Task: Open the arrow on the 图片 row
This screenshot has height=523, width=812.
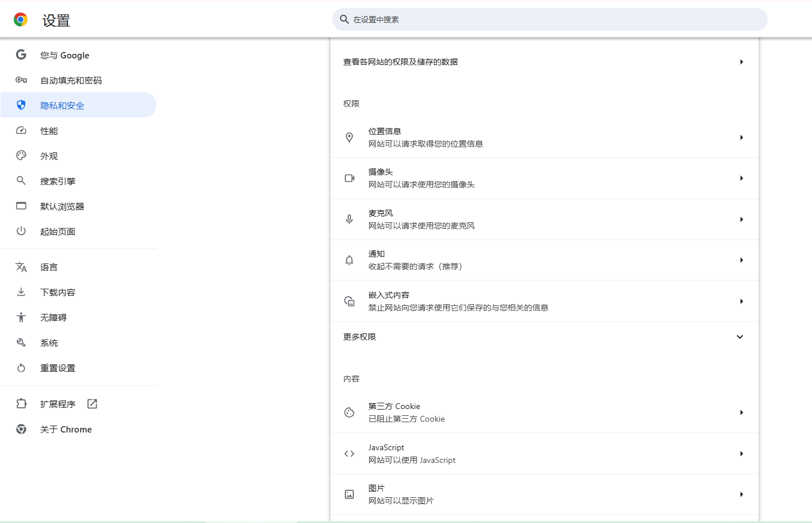Action: coord(742,494)
